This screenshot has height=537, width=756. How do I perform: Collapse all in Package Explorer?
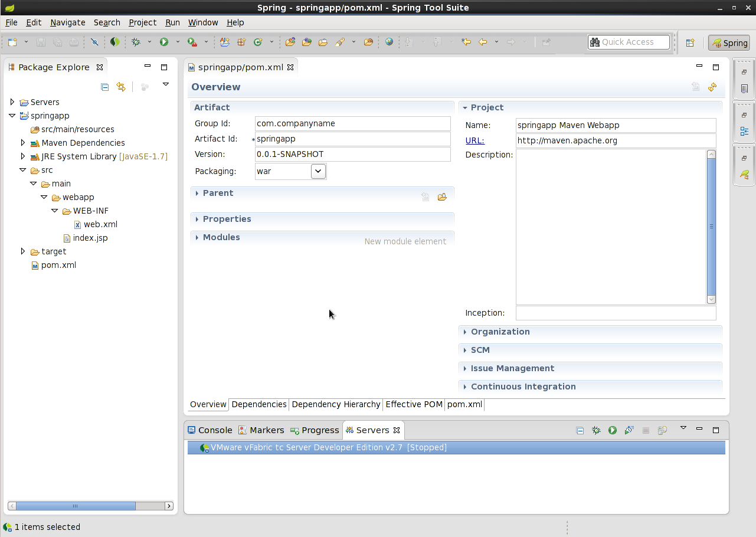point(105,87)
